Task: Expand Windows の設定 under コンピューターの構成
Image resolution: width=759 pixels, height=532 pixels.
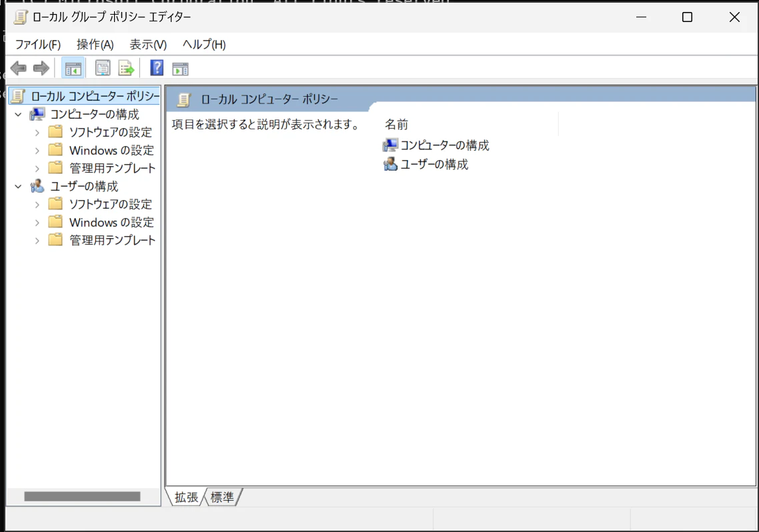Action: (x=37, y=151)
